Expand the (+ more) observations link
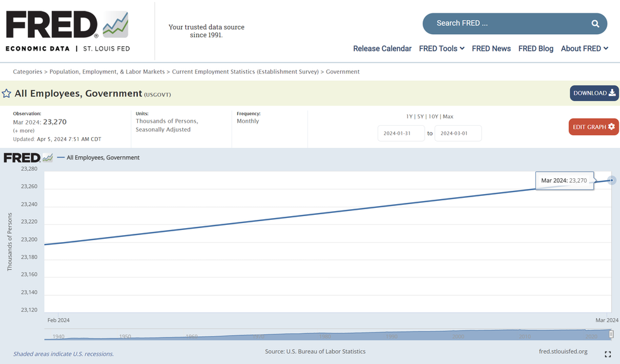Image resolution: width=620 pixels, height=364 pixels. coord(24,131)
